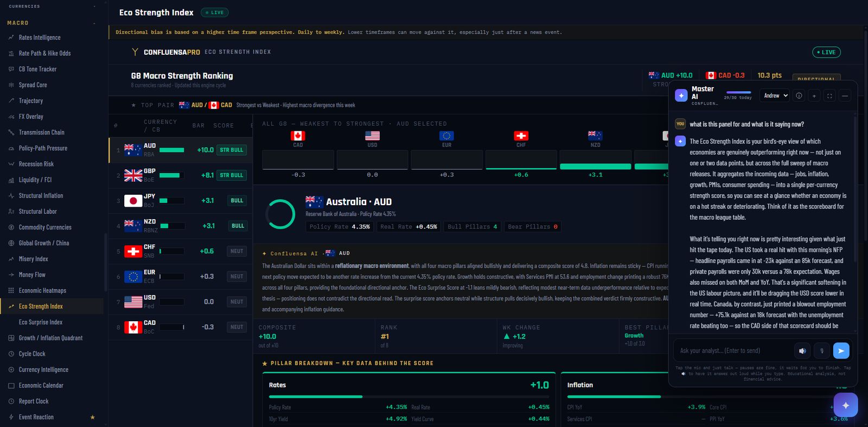Click the CAD bar in G8 chart
The height and width of the screenshot is (427, 868).
pyautogui.click(x=298, y=160)
